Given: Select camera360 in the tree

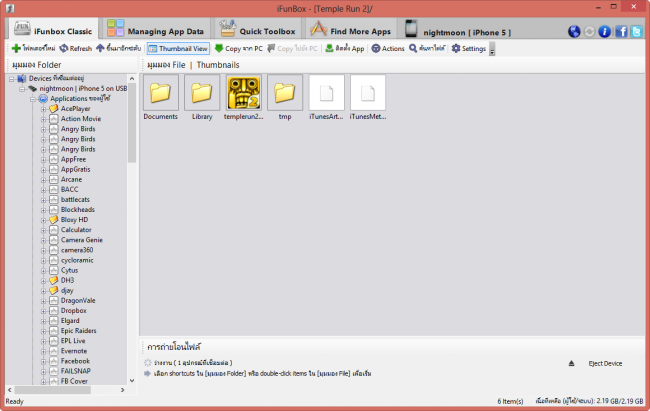Looking at the screenshot, I should pyautogui.click(x=77, y=250).
